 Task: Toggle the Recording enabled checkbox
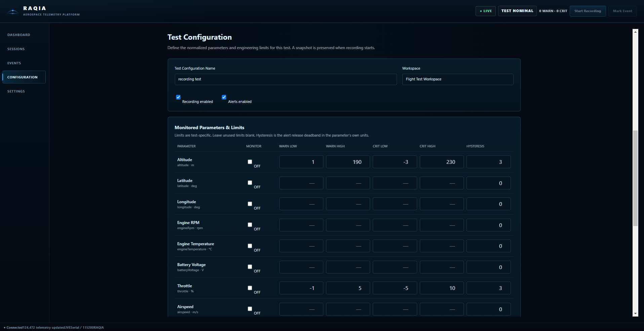coord(178,97)
